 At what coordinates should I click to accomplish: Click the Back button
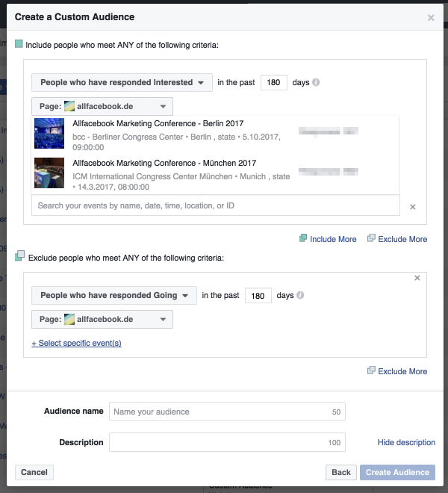tap(341, 472)
